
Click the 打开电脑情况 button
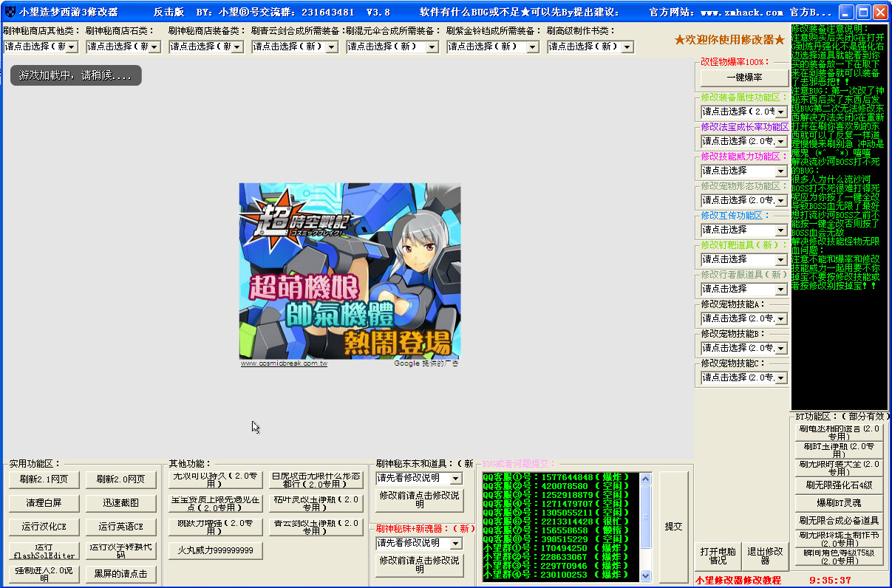click(718, 556)
